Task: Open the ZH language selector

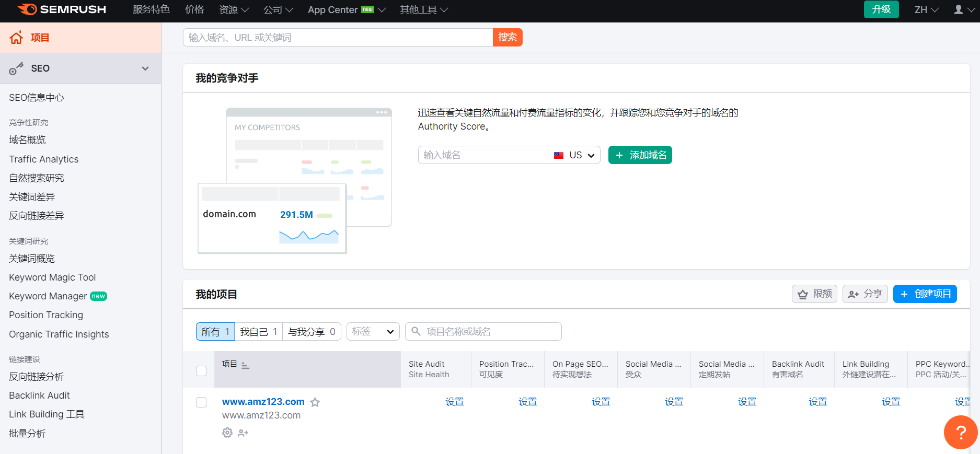Action: [x=927, y=9]
